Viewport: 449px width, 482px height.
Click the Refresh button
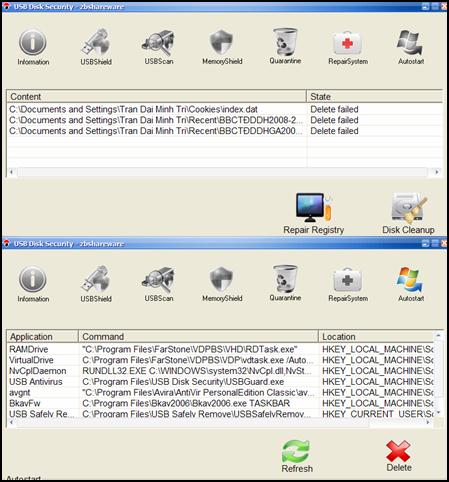point(297,456)
